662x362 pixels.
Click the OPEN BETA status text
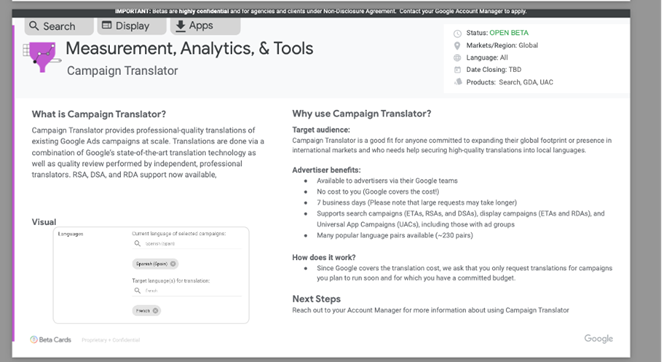509,33
